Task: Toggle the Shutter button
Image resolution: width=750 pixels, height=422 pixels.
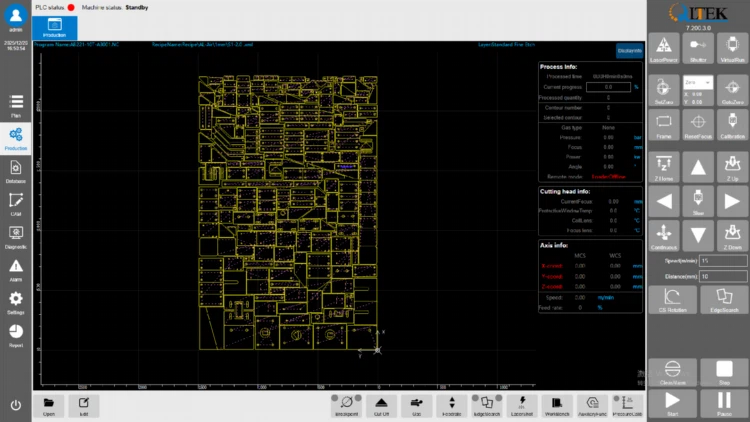Action: pos(698,49)
